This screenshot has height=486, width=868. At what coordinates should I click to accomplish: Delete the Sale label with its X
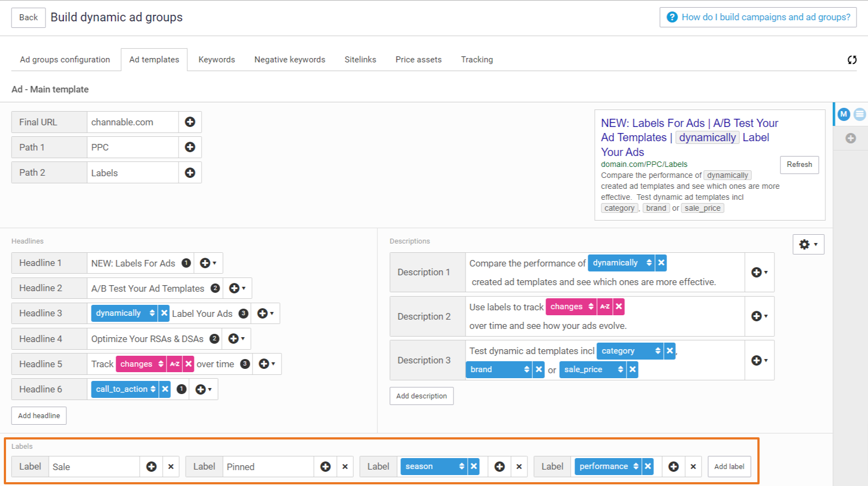pos(171,467)
